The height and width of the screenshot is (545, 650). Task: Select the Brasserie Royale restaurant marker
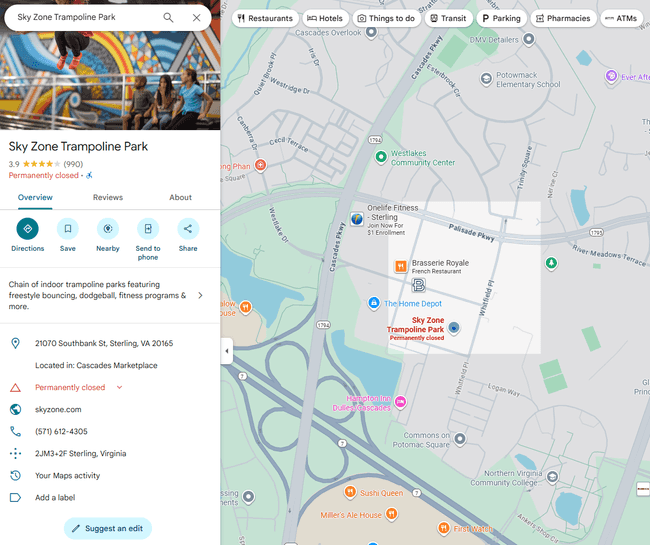400,267
